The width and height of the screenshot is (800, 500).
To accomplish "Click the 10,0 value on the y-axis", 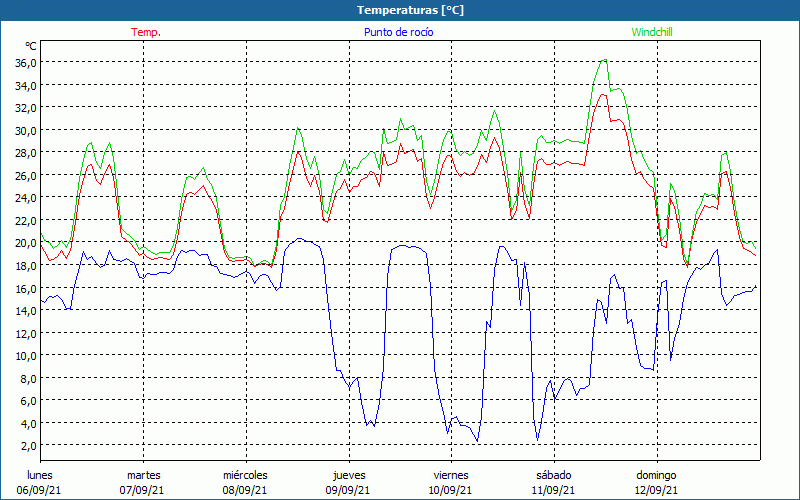I will 26,355.
